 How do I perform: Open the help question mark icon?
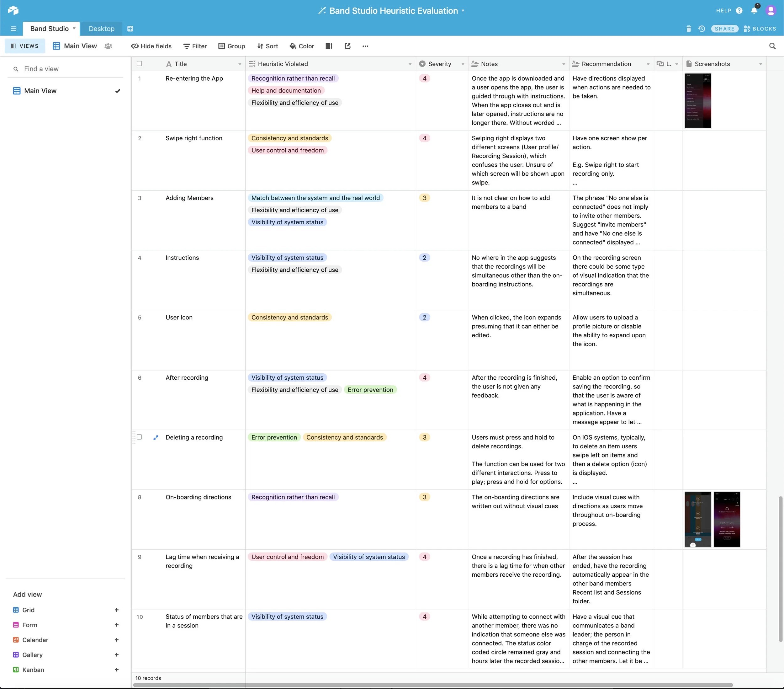(739, 11)
